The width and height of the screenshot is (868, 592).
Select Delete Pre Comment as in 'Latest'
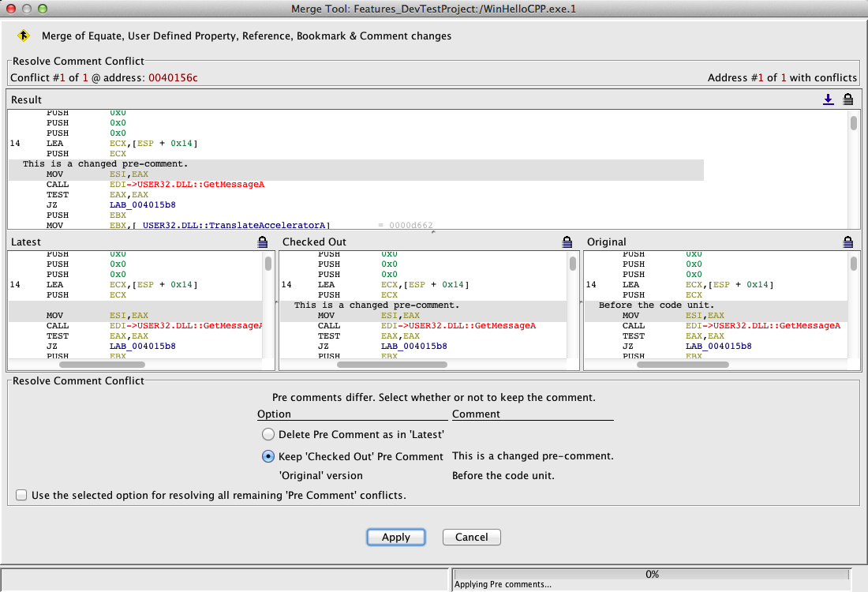pos(268,434)
